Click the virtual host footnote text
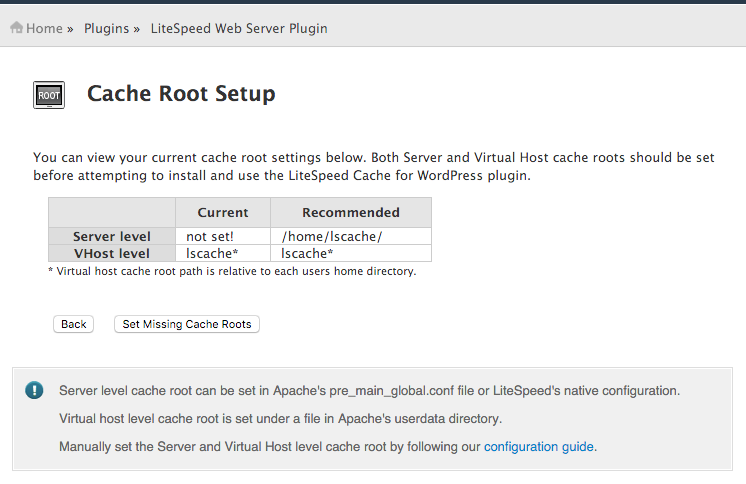This screenshot has width=746, height=484. coord(232,271)
